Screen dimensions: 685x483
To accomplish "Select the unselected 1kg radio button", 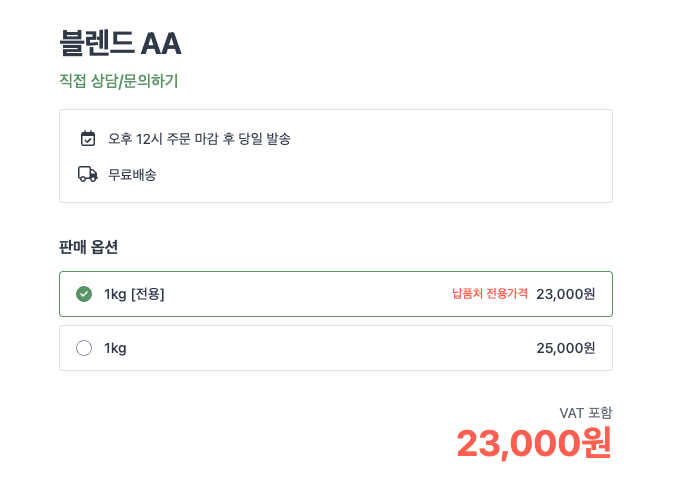I will (84, 348).
